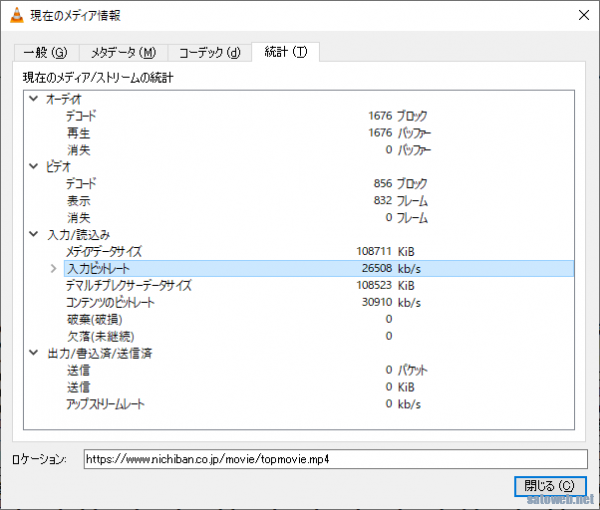Expand the 入力ビットレート row arrow
This screenshot has width=600, height=510.
[x=53, y=269]
